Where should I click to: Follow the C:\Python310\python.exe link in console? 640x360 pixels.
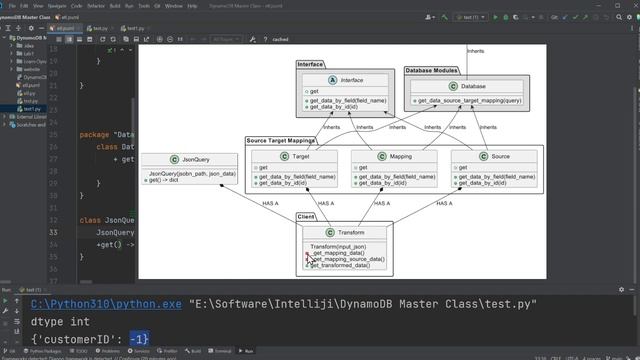coord(106,304)
